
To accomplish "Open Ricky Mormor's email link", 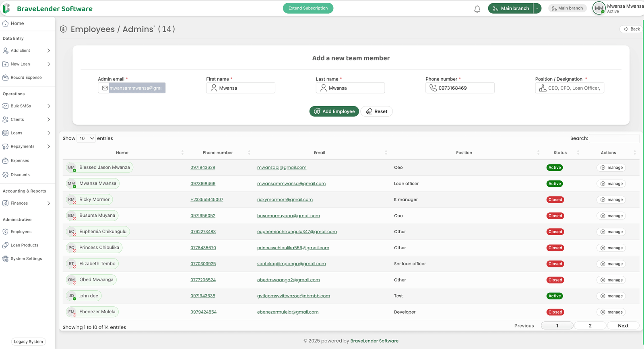I will tap(285, 200).
